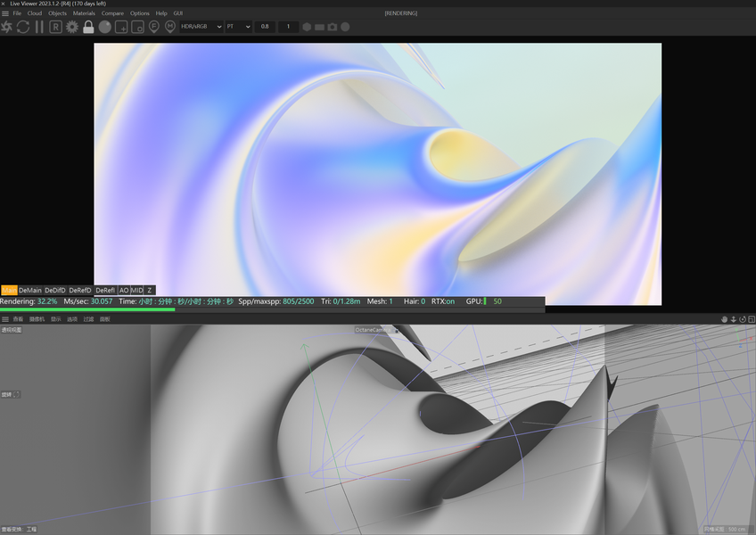Screen dimensions: 756x535
Task: Switch to the Main render pass tab
Action: pos(9,290)
